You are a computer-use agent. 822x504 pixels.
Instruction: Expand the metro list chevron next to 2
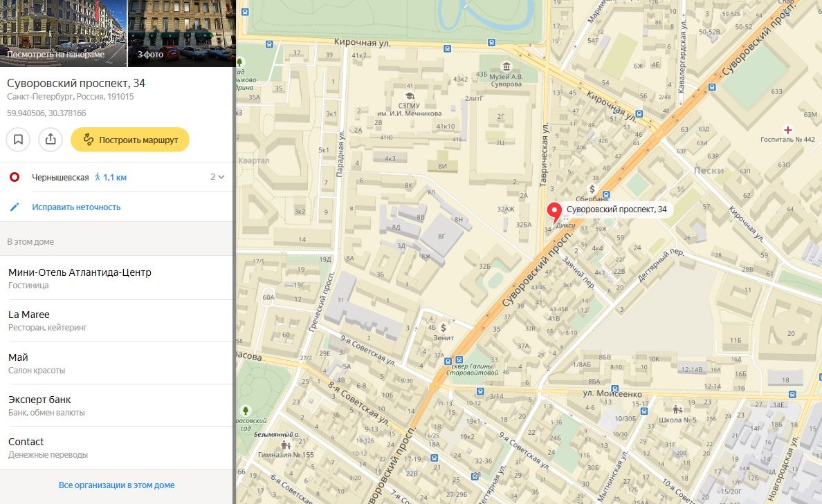click(221, 177)
